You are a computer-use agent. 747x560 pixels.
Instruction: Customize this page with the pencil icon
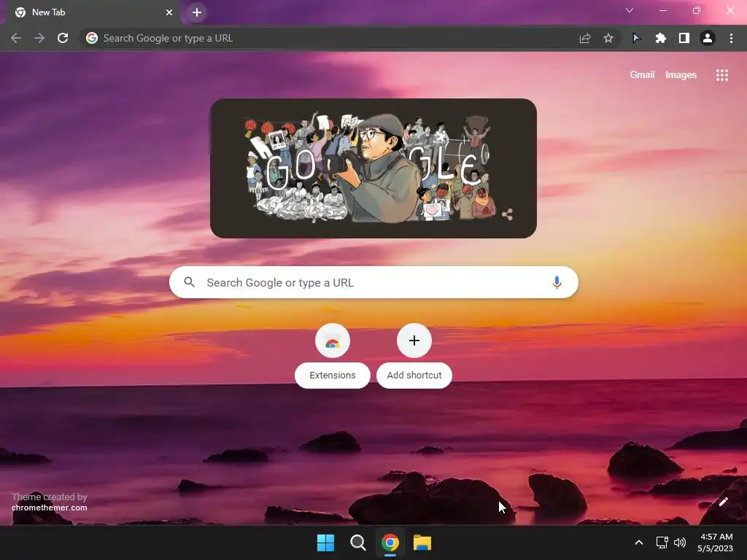point(723,502)
